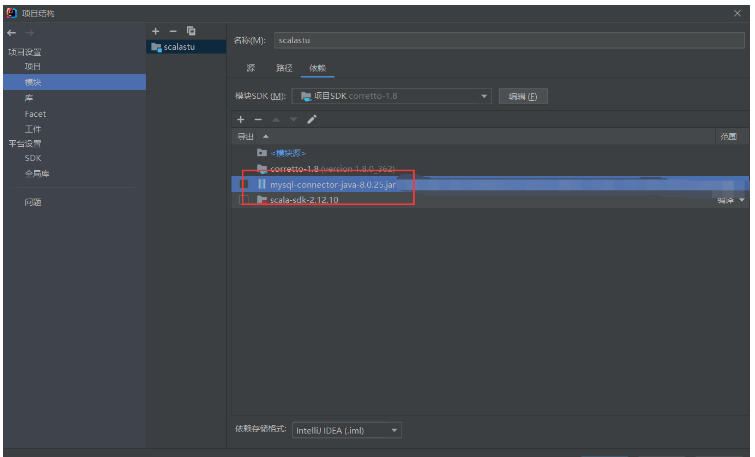The width and height of the screenshot is (755, 457).
Task: Go forward with the right arrow
Action: (x=29, y=33)
